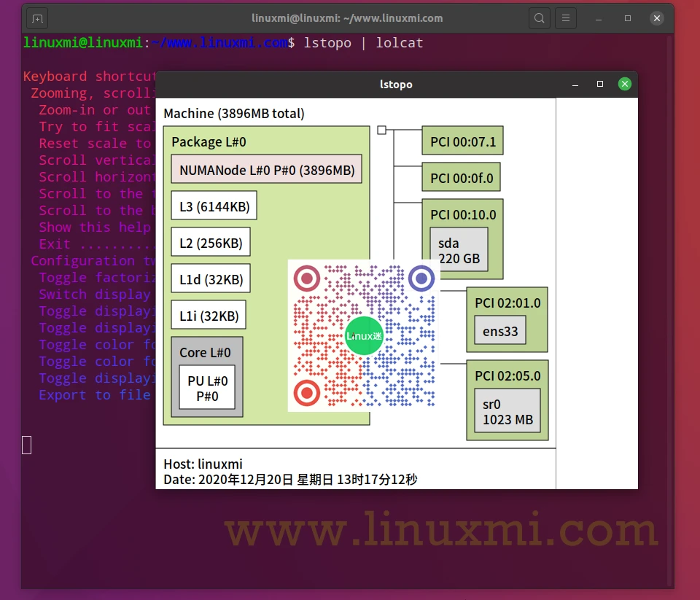Select the L3 (6144KB) cache box
Screen dimensions: 700x600
coord(214,206)
